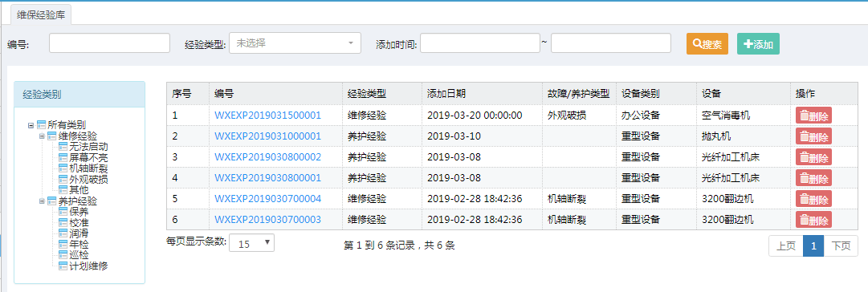Open the 维保经验库 tab
This screenshot has width=868, height=292.
(x=41, y=15)
